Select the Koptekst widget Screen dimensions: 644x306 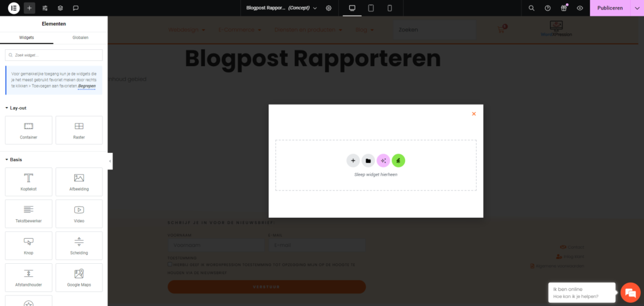click(29, 182)
